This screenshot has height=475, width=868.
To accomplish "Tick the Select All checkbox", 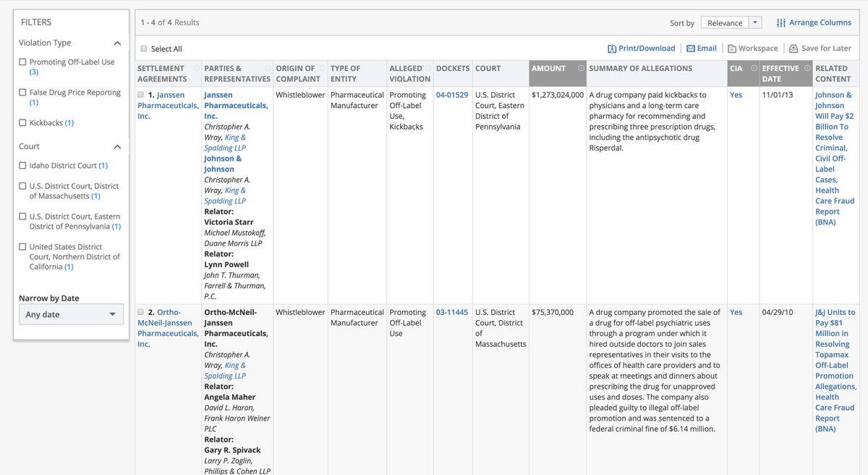I will click(x=144, y=49).
